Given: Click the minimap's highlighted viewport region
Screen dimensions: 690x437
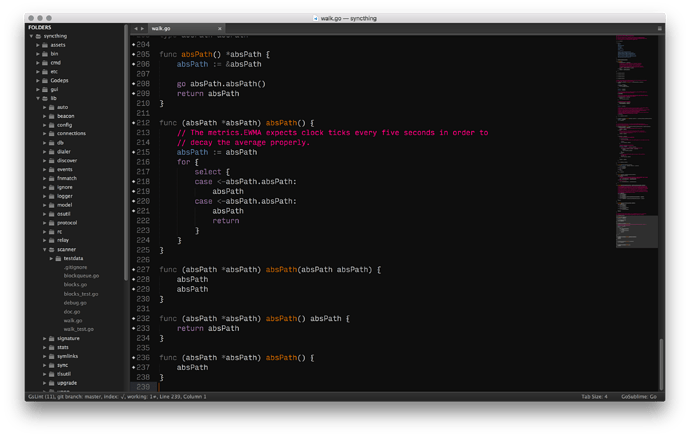Looking at the screenshot, I should click(x=637, y=231).
